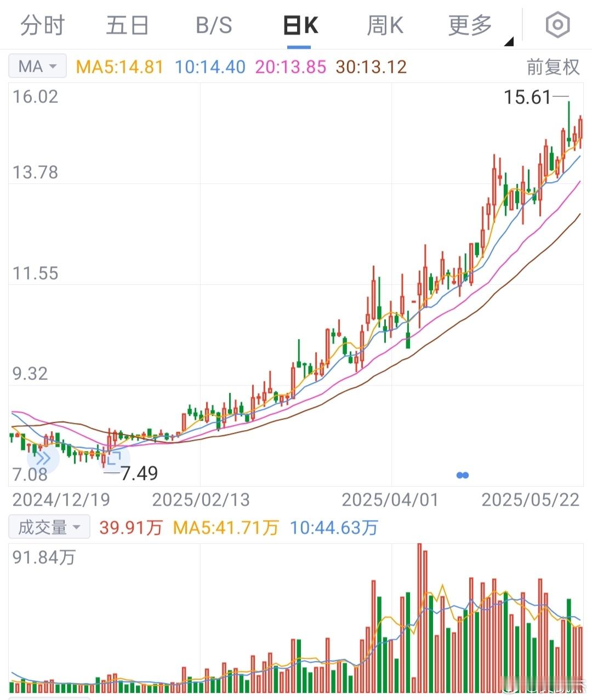Tap the 9.32 axis price label
Viewport: 592px width, 700px height.
pos(30,374)
